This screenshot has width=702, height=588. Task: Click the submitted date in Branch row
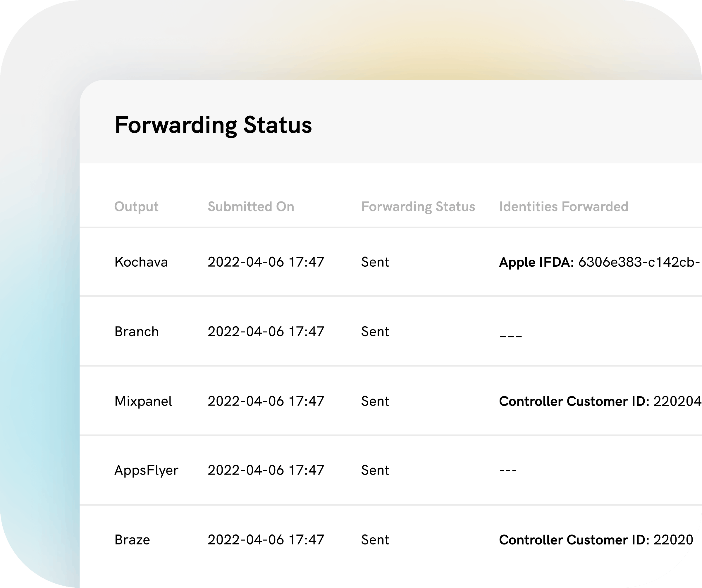click(266, 331)
